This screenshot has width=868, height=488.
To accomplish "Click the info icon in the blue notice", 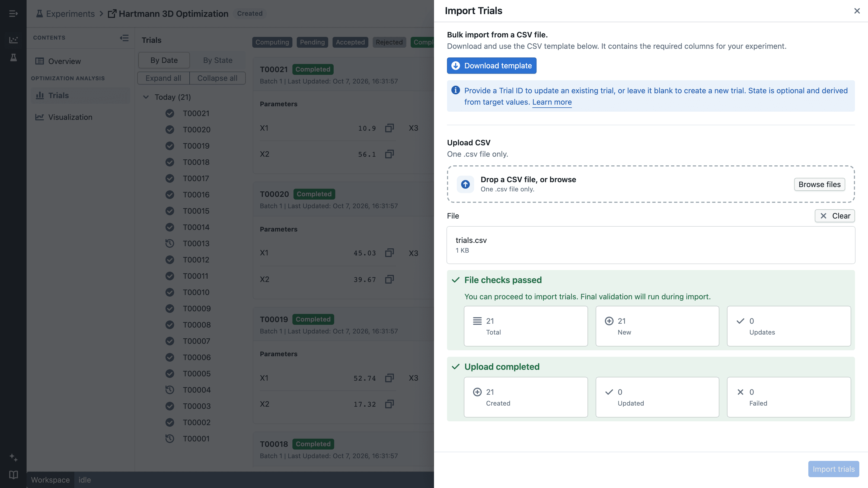I will point(456,90).
